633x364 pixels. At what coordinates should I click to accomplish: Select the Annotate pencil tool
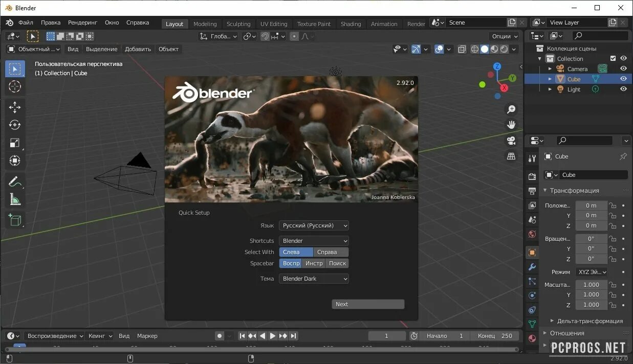tap(15, 181)
